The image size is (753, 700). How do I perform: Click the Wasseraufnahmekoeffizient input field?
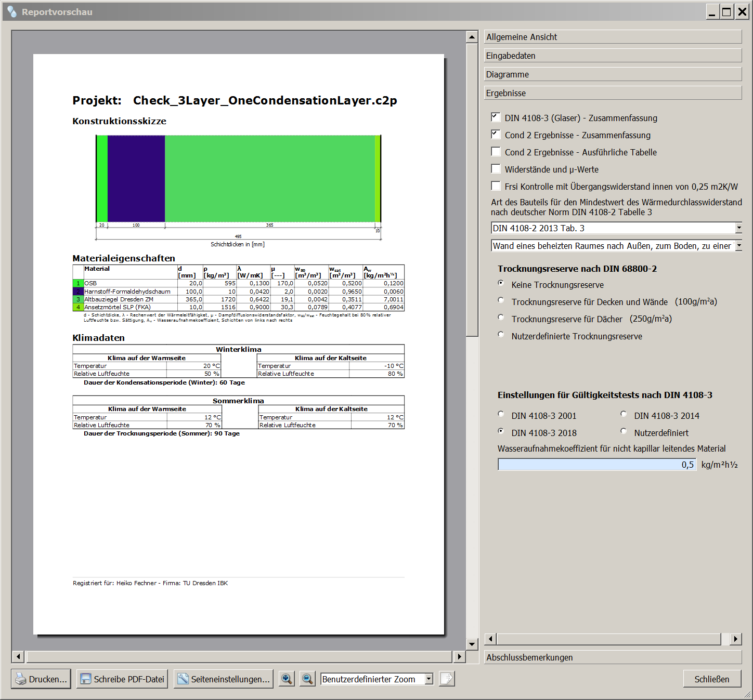(596, 465)
